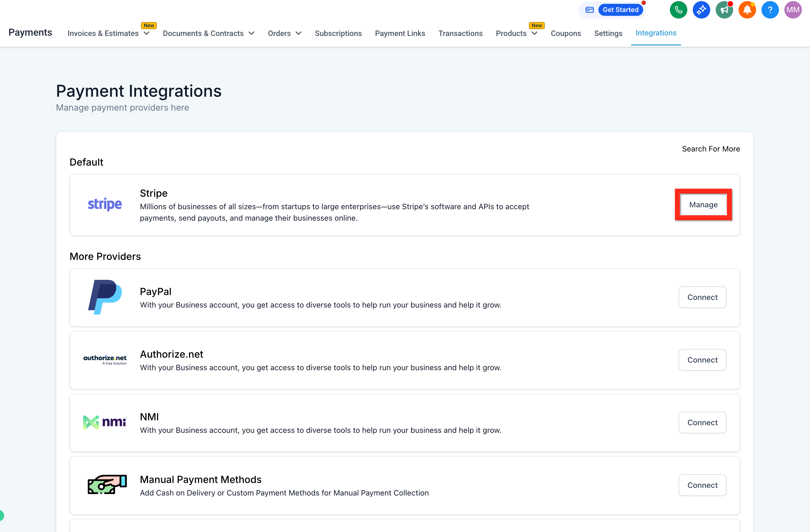The height and width of the screenshot is (532, 810).
Task: Click the Payments section title
Action: tap(30, 32)
